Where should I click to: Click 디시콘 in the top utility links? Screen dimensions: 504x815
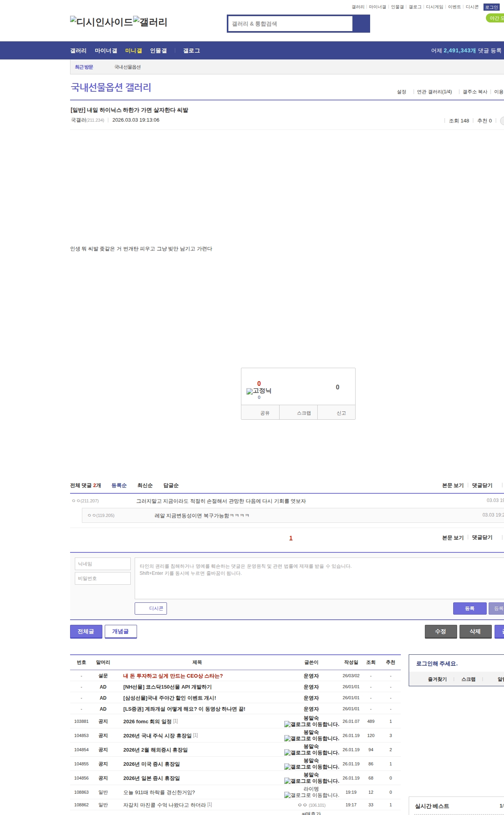point(472,7)
